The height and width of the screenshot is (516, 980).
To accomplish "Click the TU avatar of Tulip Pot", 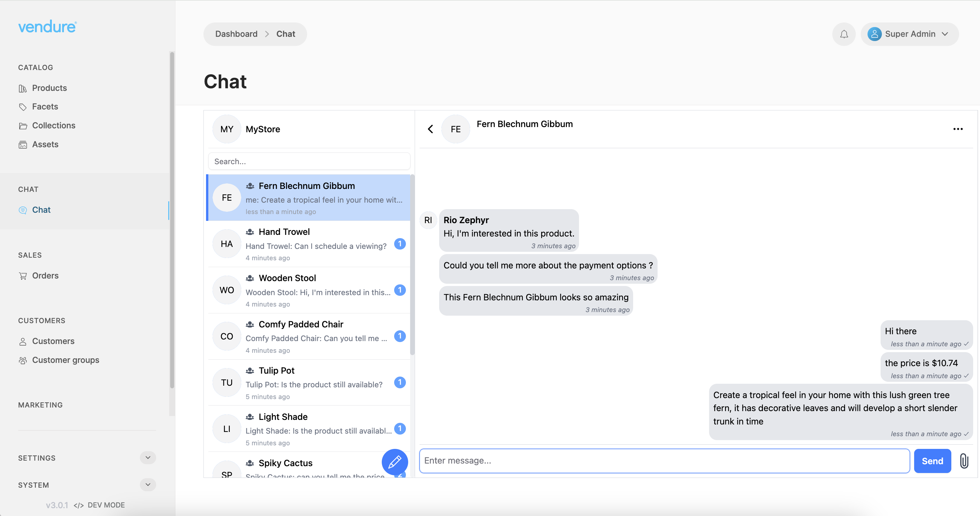I will 227,382.
